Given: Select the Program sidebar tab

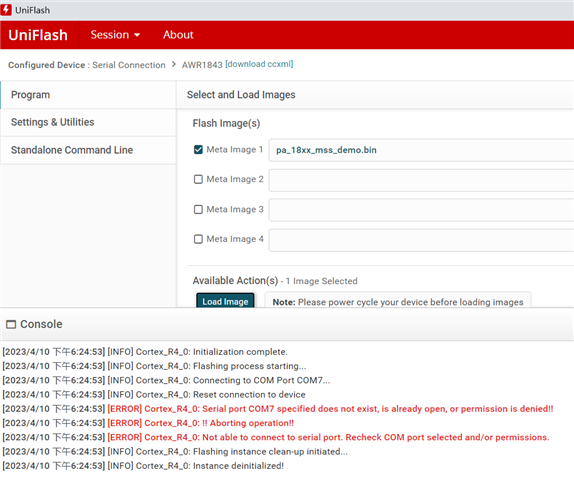Looking at the screenshot, I should coord(88,95).
